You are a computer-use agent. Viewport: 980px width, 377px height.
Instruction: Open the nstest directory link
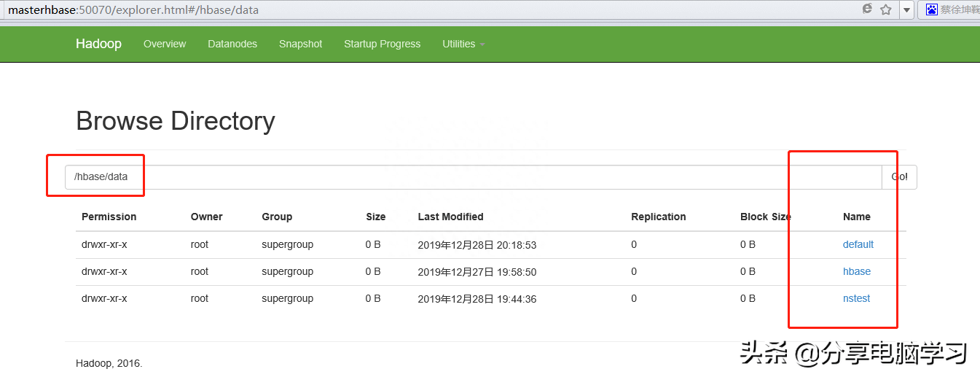[x=856, y=298]
